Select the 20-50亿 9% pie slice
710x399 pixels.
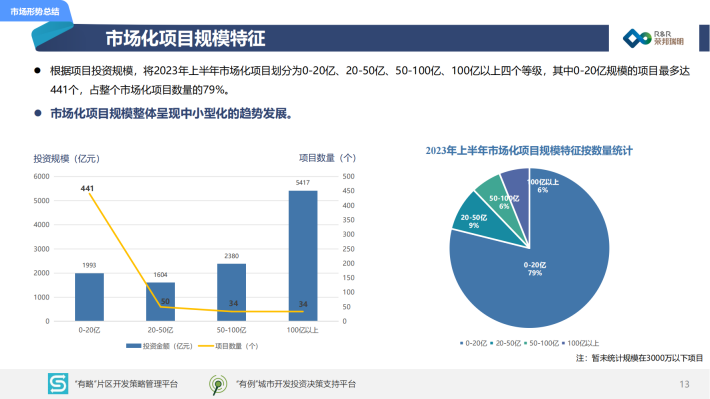coord(474,221)
